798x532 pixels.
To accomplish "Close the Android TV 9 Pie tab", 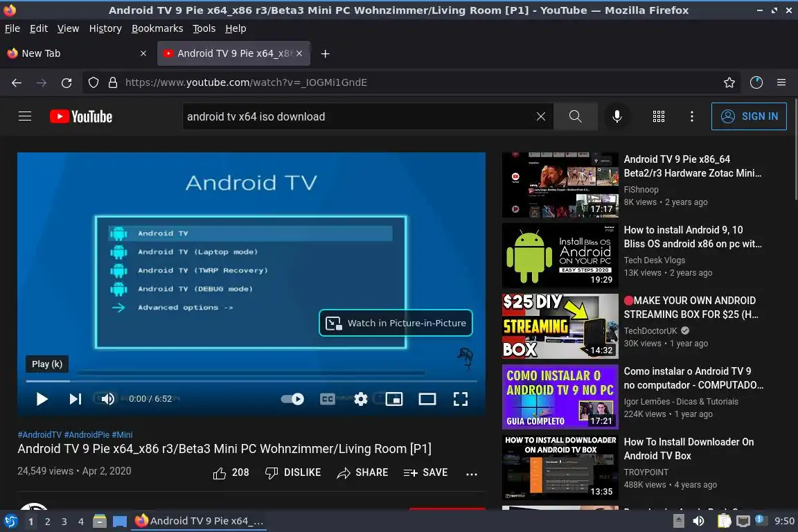I will (x=299, y=53).
